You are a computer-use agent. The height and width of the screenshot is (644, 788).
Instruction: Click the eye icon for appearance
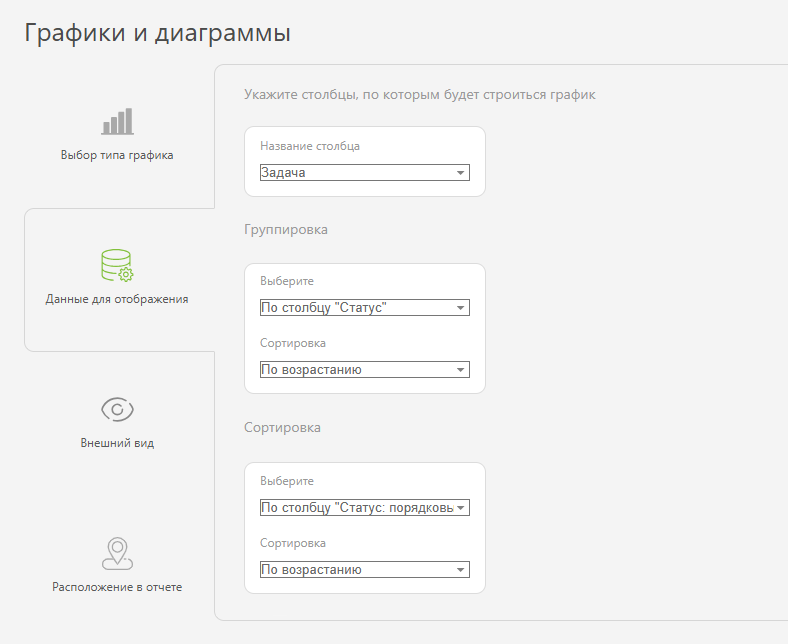tap(117, 409)
